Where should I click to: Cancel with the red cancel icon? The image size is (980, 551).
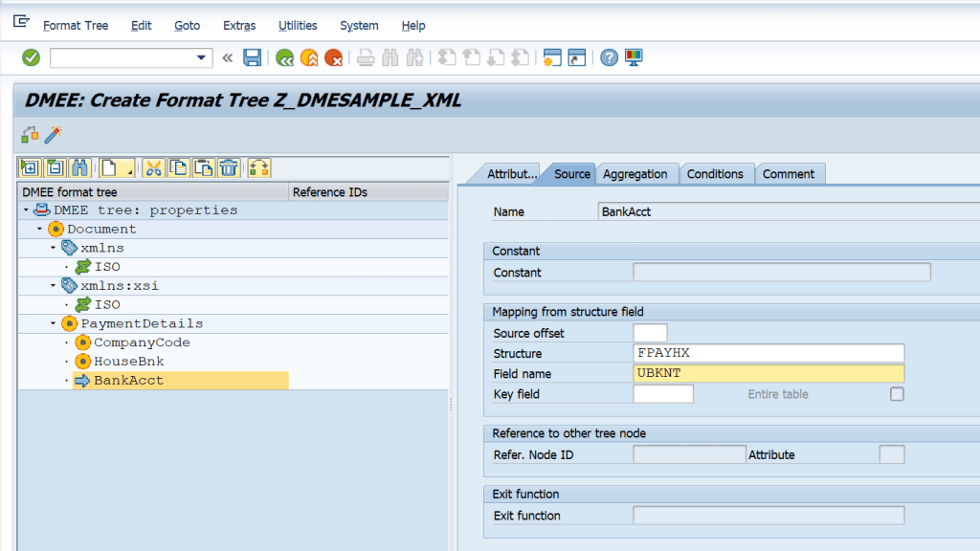pyautogui.click(x=333, y=57)
